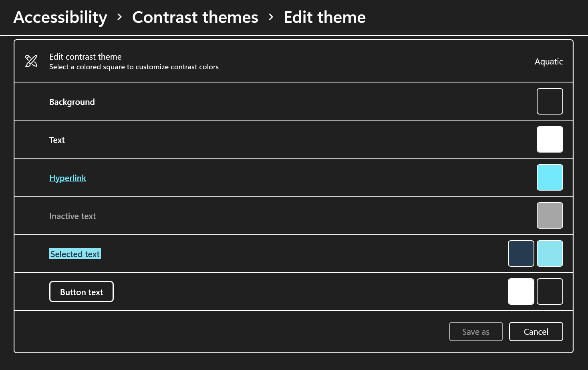
Task: Click the Edit theme breadcrumb title
Action: tap(325, 17)
